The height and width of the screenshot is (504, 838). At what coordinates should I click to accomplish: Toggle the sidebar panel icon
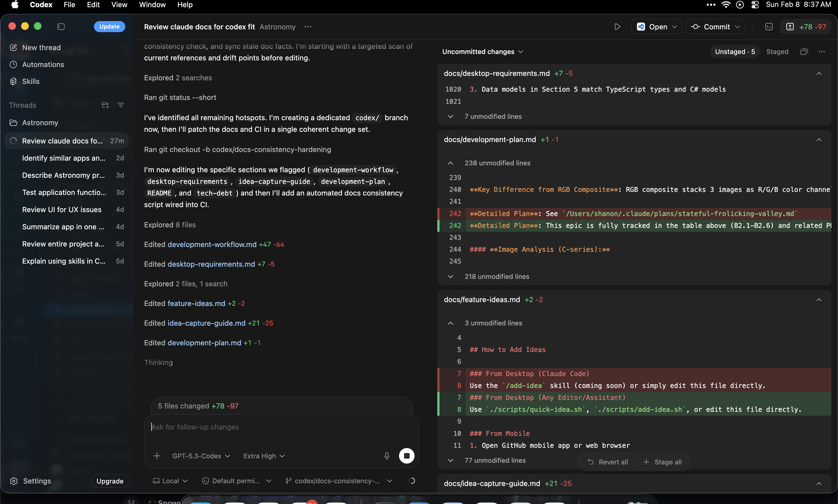pos(61,27)
